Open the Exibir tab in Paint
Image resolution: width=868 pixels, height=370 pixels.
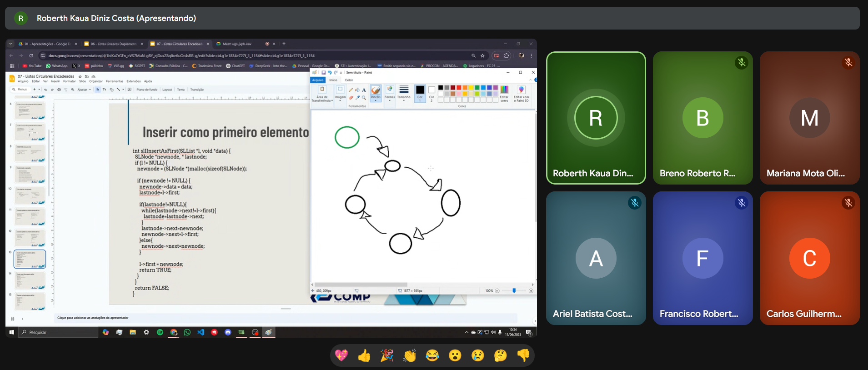coord(349,80)
